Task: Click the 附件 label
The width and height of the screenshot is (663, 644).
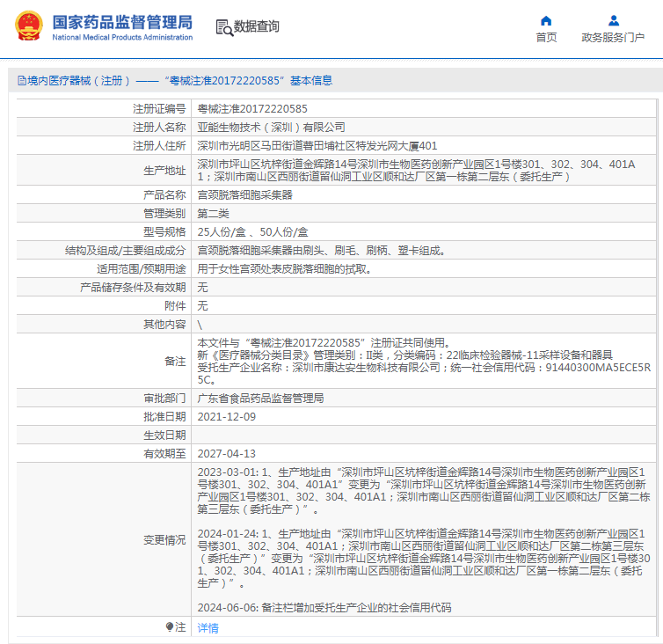Action: (x=175, y=306)
